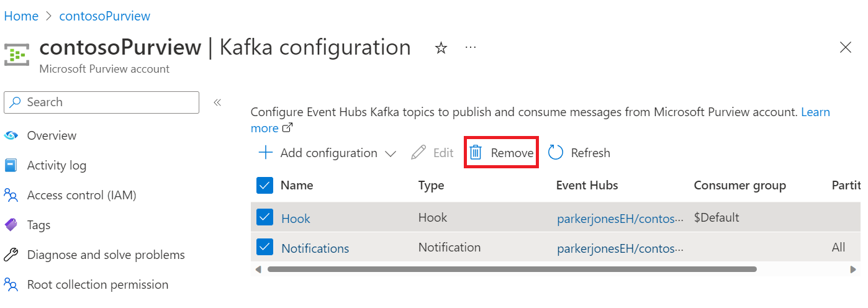The height and width of the screenshot is (308, 868).
Task: Go to Access control (IAM)
Action: [81, 195]
